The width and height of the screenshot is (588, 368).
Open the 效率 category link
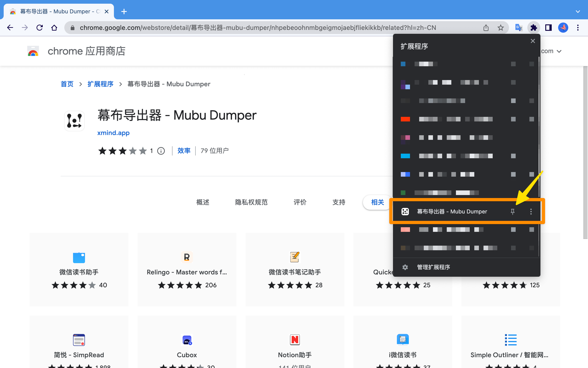[x=184, y=151]
